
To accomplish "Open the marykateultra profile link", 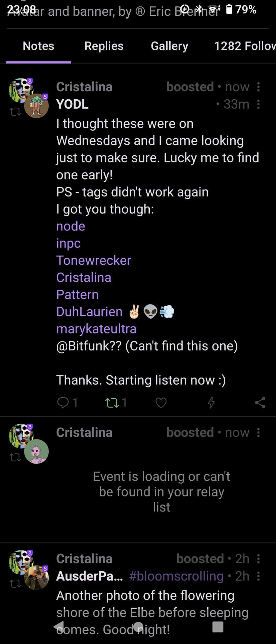I will [x=96, y=329].
